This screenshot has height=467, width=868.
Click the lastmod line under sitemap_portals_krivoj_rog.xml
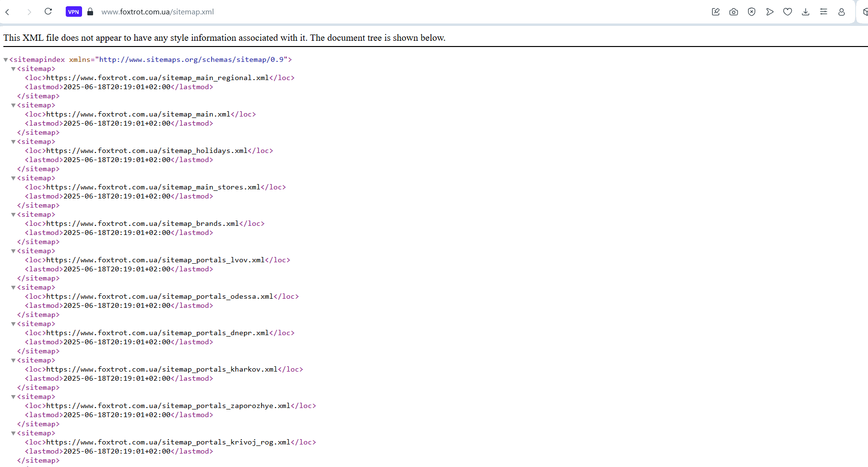(x=119, y=451)
